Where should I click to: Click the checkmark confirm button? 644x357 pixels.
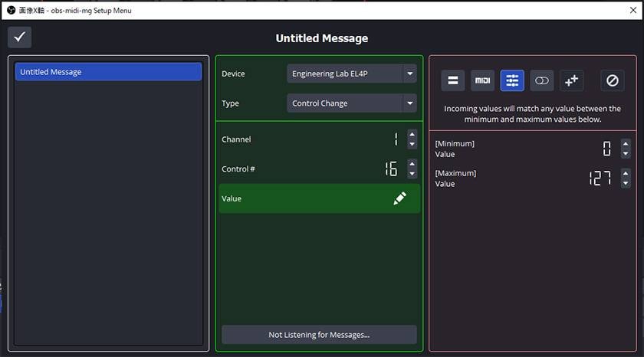(19, 38)
